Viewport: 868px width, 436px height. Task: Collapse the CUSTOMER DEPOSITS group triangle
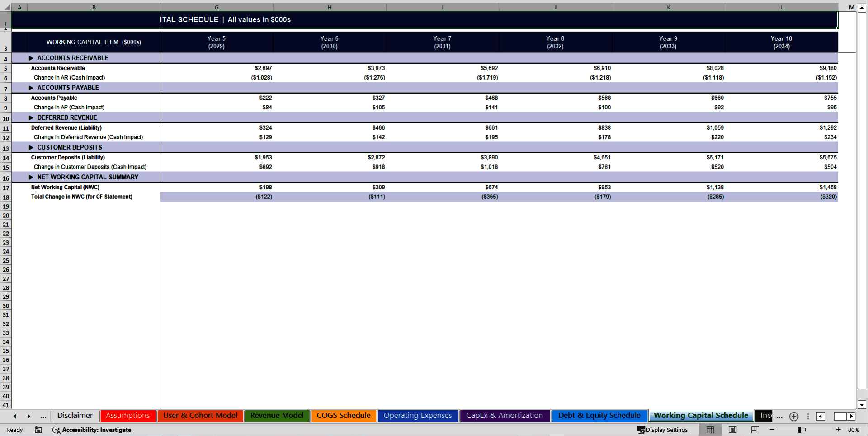click(x=30, y=147)
